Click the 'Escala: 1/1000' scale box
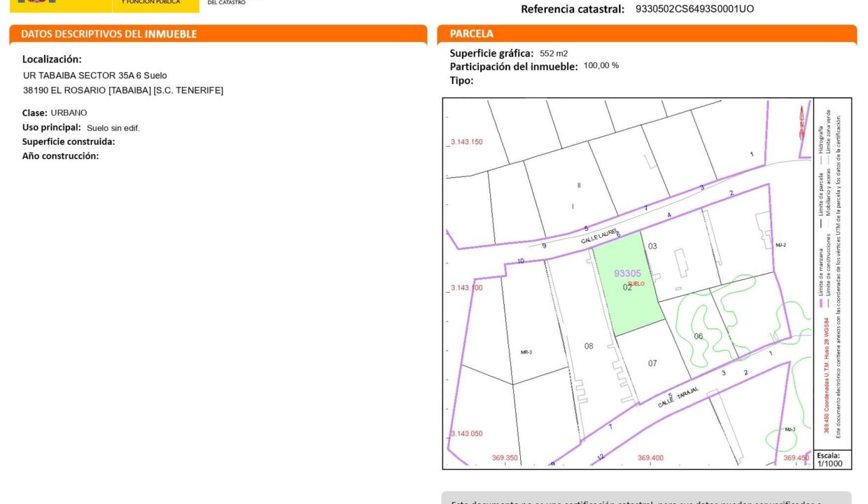Image resolution: width=868 pixels, height=504 pixels. [832, 459]
